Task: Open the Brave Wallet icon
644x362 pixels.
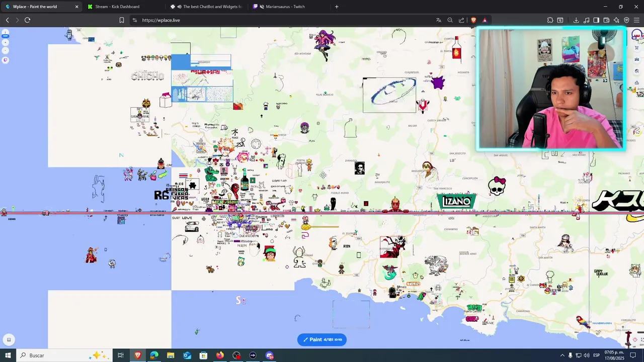Action: click(606, 20)
